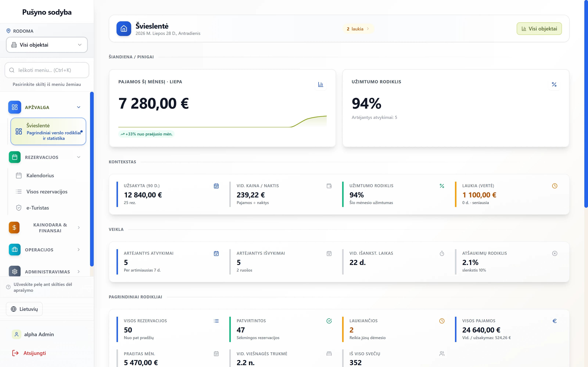Click the blue home icon beside Švieslentė
588x367 pixels.
pyautogui.click(x=124, y=29)
